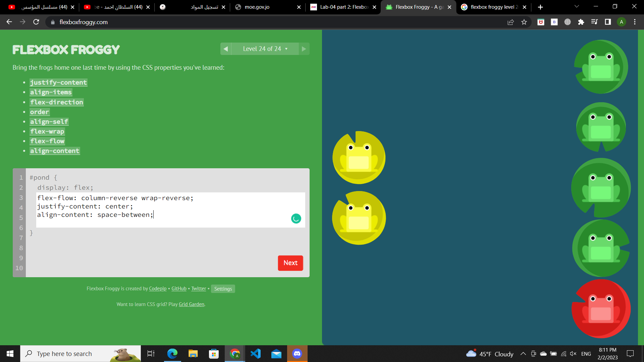Click the Grammarly icon in the code editor
Image resolution: width=644 pixels, height=362 pixels.
296,219
